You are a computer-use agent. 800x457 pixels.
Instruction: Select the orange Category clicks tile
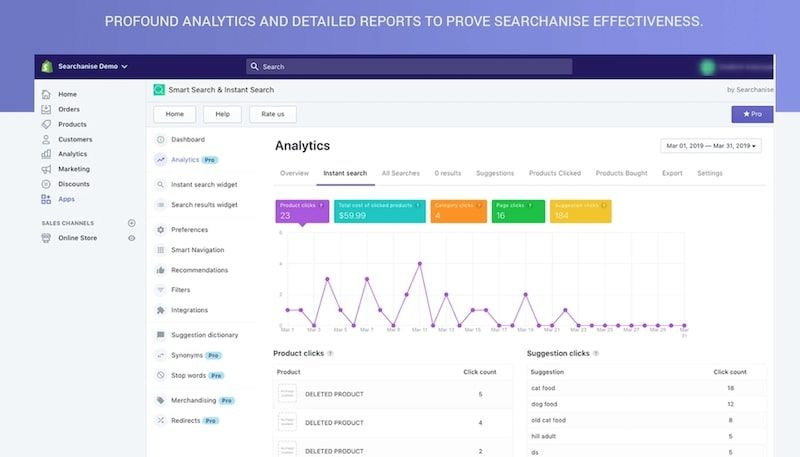[459, 211]
